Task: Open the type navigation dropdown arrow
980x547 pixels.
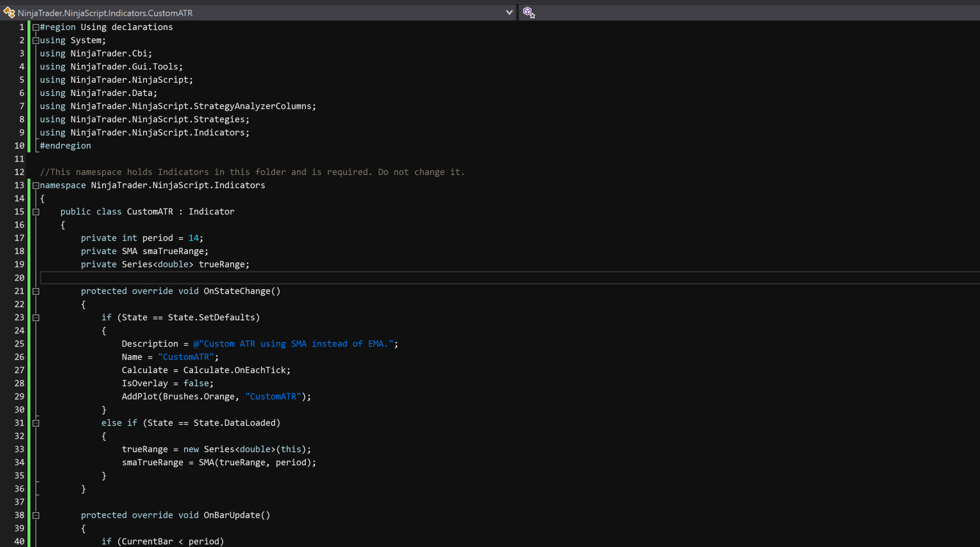Action: [509, 12]
